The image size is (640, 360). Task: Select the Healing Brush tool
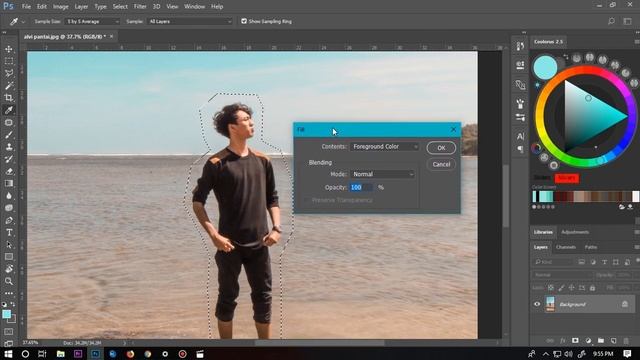coord(9,122)
